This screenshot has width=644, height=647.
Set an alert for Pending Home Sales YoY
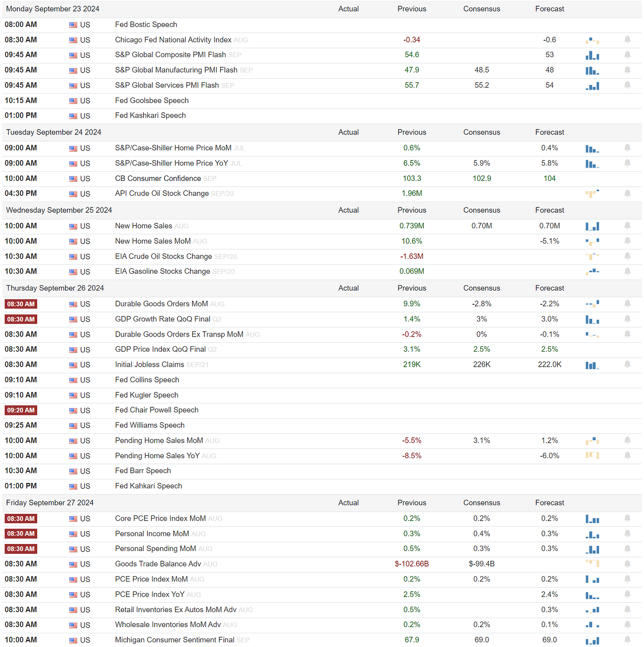pos(627,456)
